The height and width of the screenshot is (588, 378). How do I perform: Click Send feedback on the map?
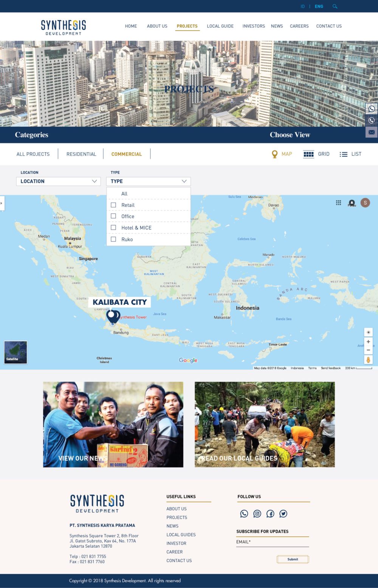pos(331,368)
